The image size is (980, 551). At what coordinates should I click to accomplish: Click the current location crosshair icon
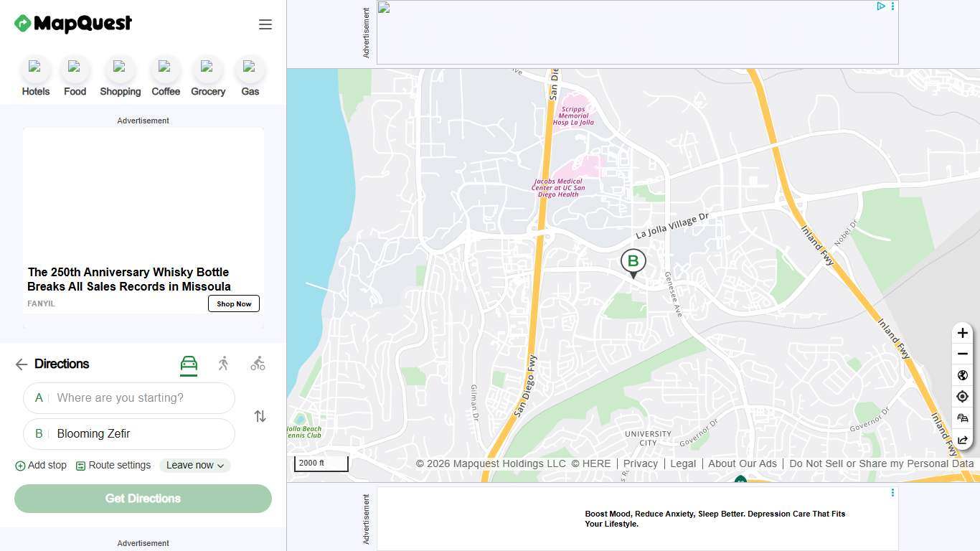(963, 396)
